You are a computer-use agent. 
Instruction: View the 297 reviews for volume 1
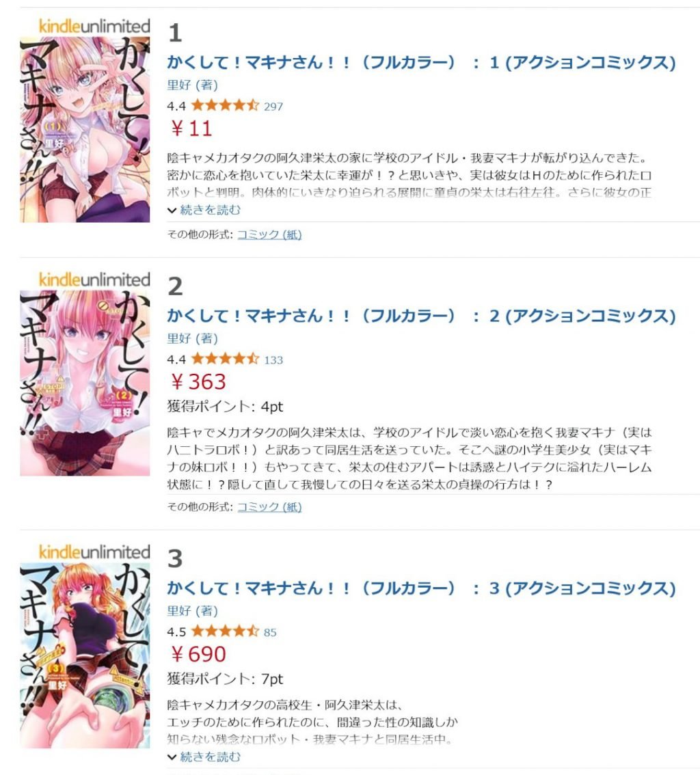click(x=273, y=106)
